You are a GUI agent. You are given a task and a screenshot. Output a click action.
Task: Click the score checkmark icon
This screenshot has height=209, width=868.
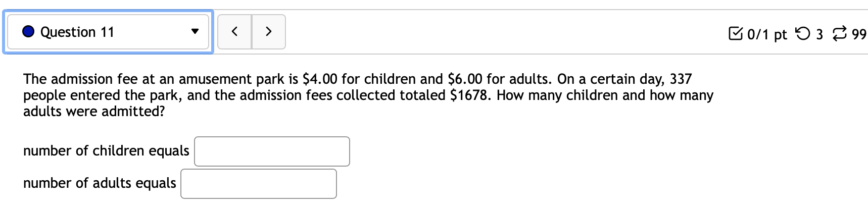click(x=735, y=34)
